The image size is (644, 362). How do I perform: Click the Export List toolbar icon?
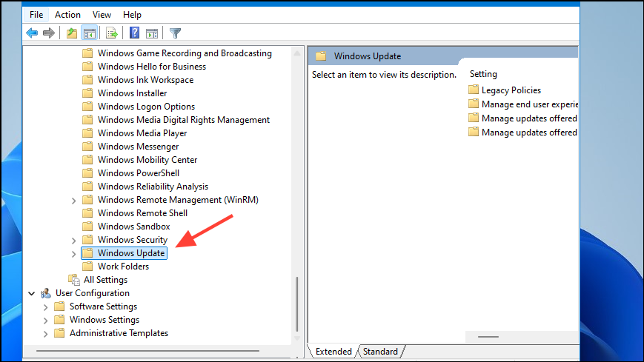[112, 33]
